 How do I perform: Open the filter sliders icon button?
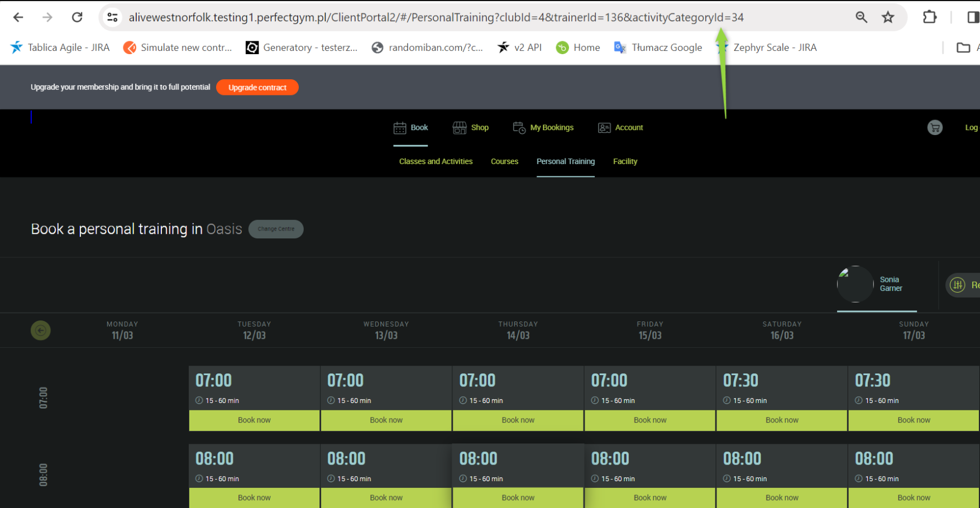pos(958,285)
